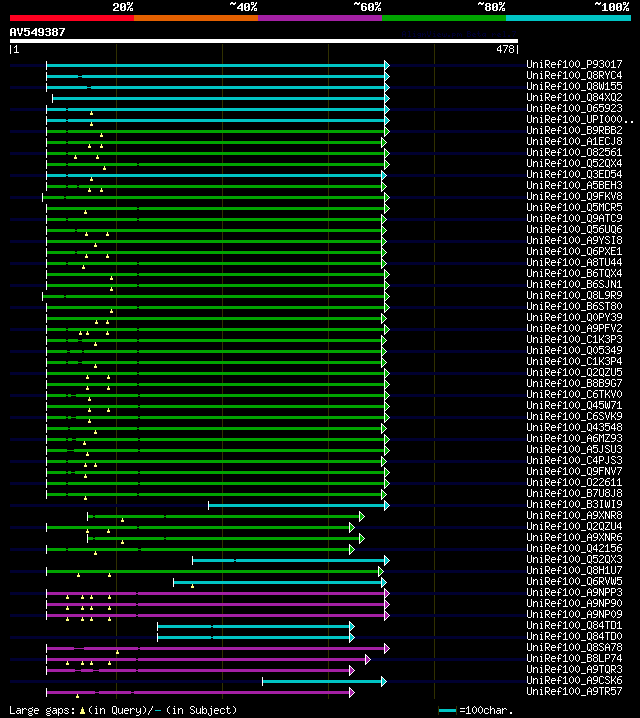Select hit label UniRef100_Q9FKV8
Image resolution: width=640 pixels, height=718 pixels.
(574, 196)
